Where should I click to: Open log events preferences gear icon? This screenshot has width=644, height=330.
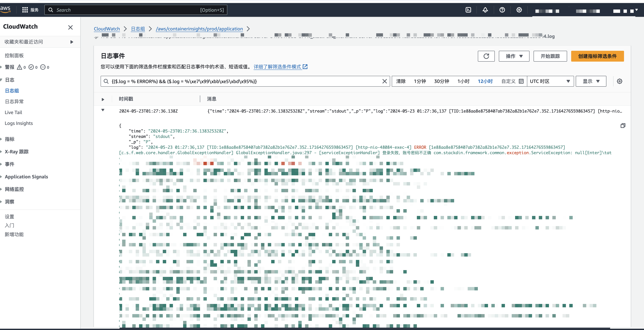619,81
